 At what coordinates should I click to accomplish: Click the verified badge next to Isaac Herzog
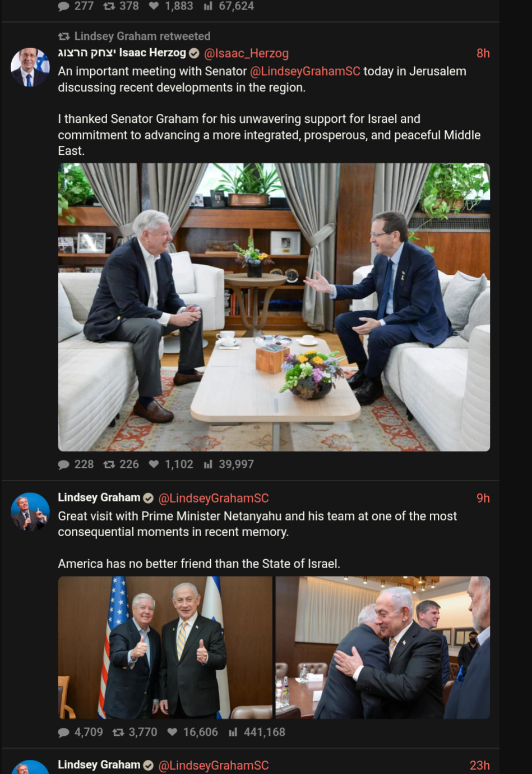[194, 53]
